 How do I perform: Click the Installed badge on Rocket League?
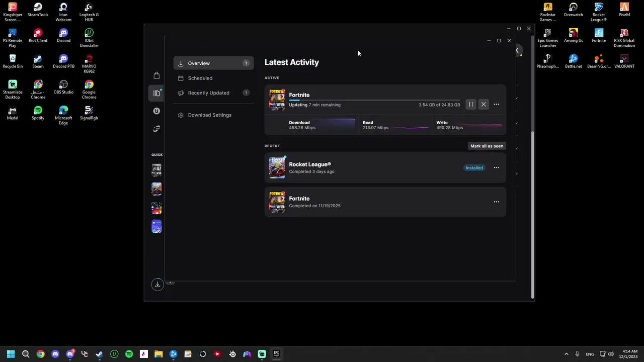(x=474, y=168)
